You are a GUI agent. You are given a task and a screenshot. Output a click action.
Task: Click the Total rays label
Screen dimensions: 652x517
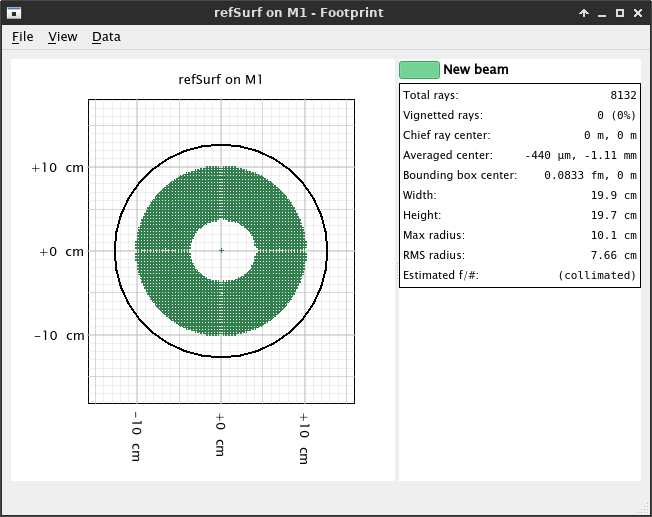click(x=430, y=95)
